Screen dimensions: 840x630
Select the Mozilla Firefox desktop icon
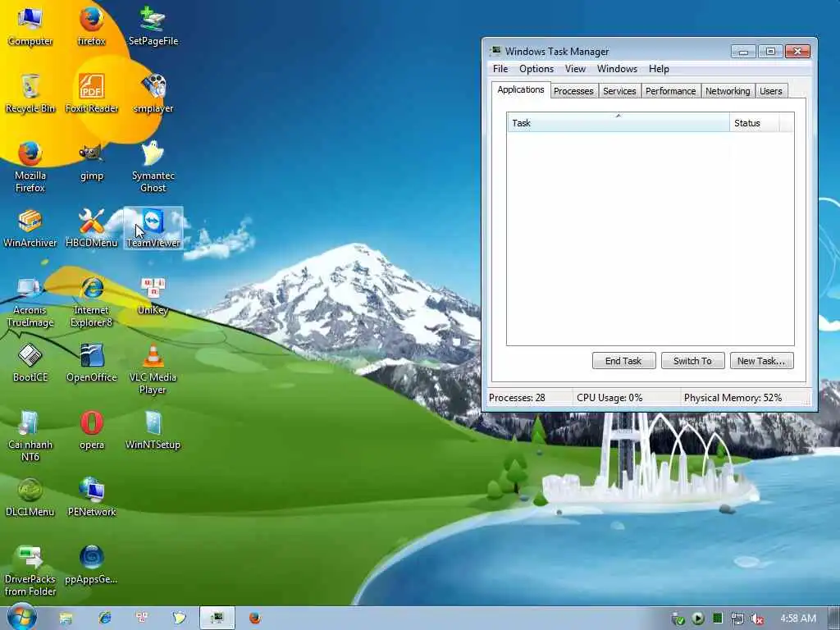coord(30,167)
